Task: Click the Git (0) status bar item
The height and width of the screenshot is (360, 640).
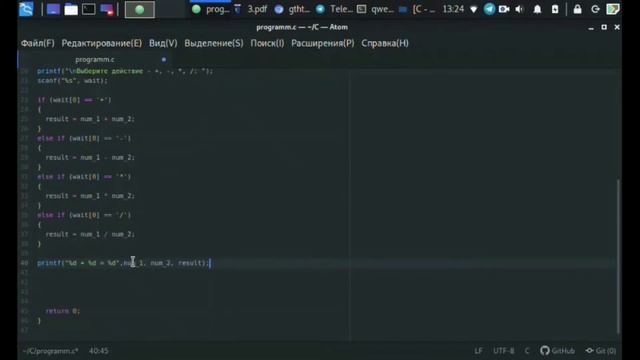Action: click(x=601, y=351)
